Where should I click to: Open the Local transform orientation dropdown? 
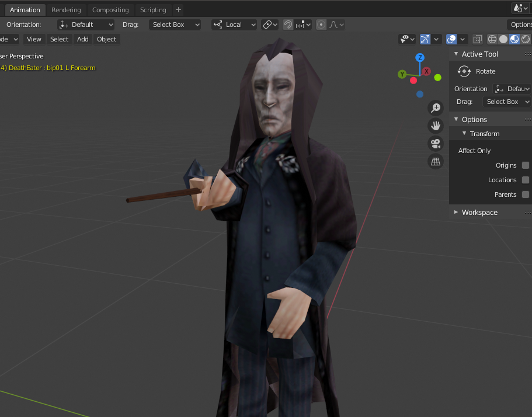point(234,25)
